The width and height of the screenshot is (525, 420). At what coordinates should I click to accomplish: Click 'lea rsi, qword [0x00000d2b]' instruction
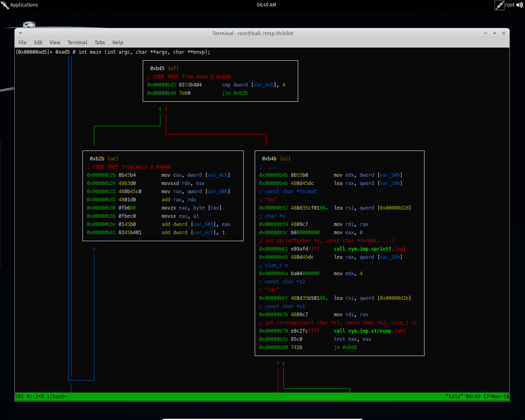coord(372,298)
